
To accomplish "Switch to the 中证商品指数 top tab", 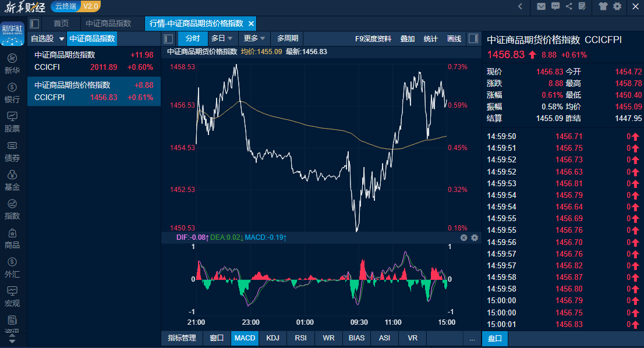I will click(x=108, y=23).
